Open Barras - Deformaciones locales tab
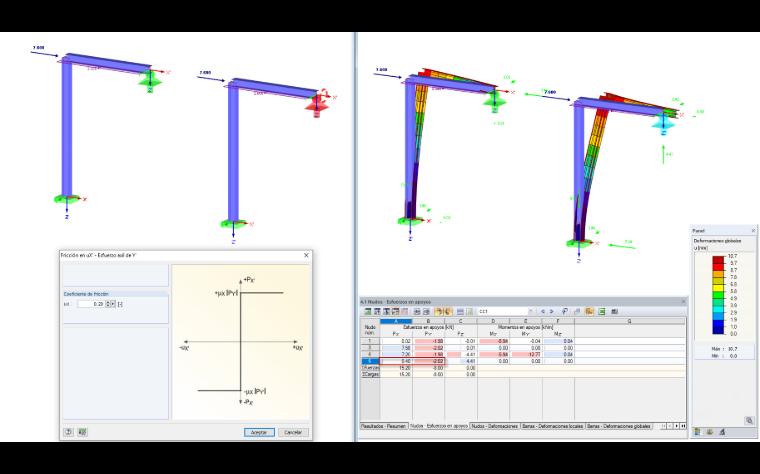This screenshot has height=474, width=760. coord(553,426)
